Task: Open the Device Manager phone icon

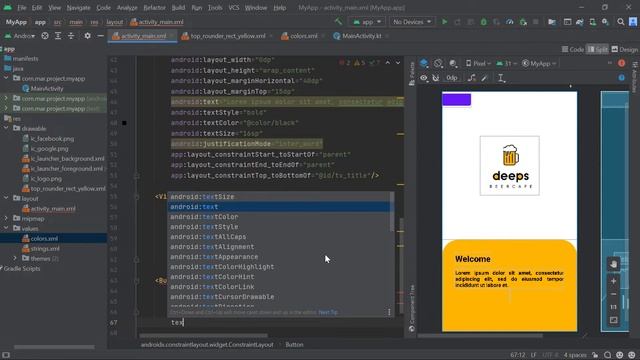Action: tap(592, 22)
